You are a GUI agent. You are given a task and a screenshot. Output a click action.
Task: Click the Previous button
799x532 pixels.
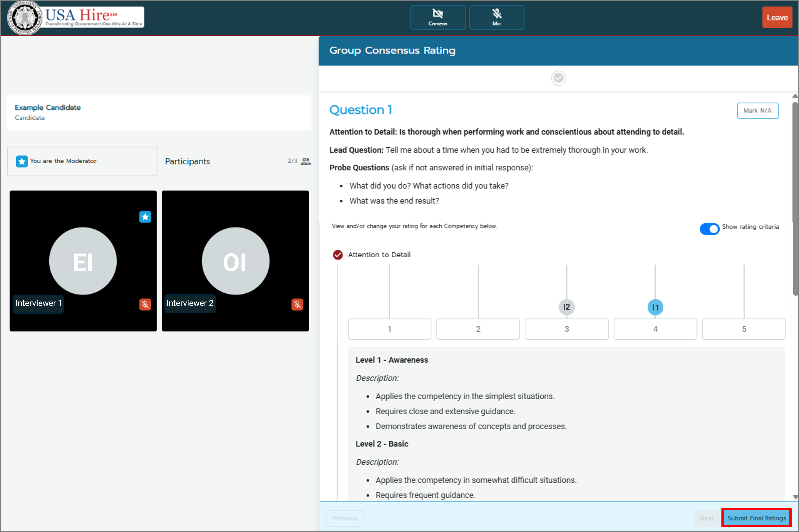[345, 518]
